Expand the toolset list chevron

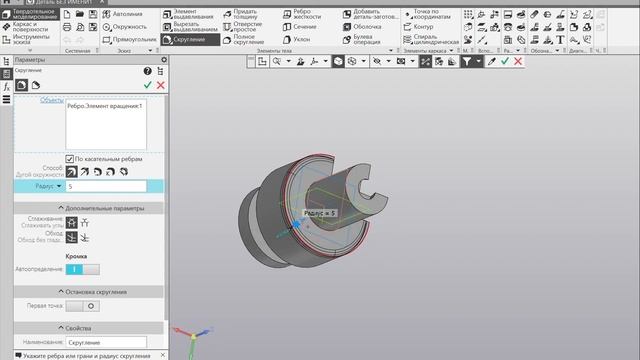30,50
